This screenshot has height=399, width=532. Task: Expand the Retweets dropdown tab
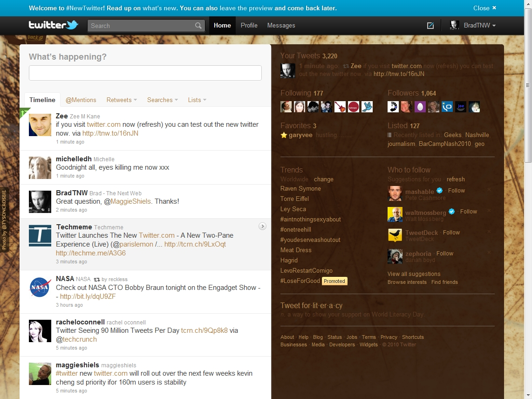[122, 100]
